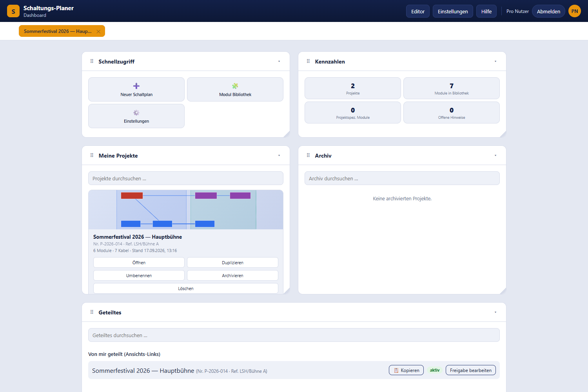588x392 pixels.
Task: Click the puzzle icon for Modul Bibliothek
Action: click(235, 86)
